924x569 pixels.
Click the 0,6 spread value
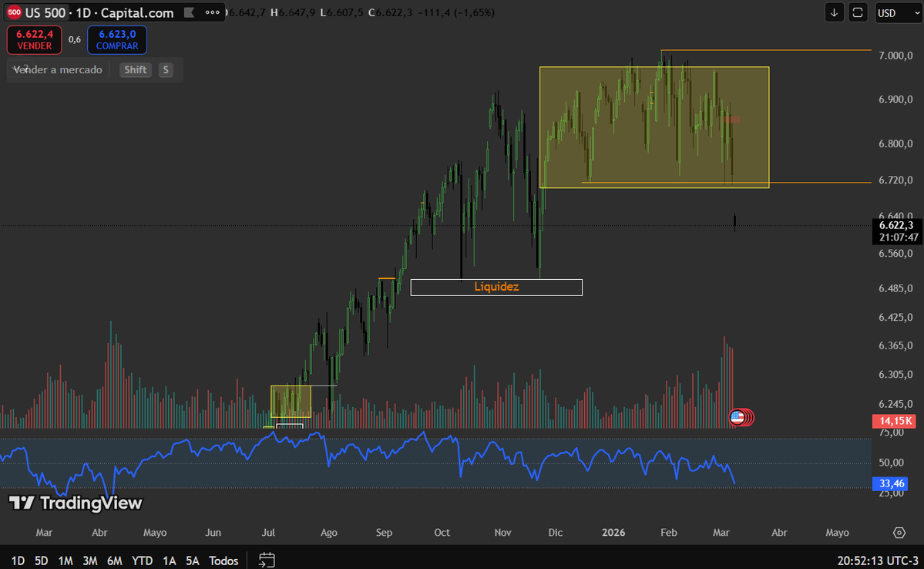(x=74, y=39)
